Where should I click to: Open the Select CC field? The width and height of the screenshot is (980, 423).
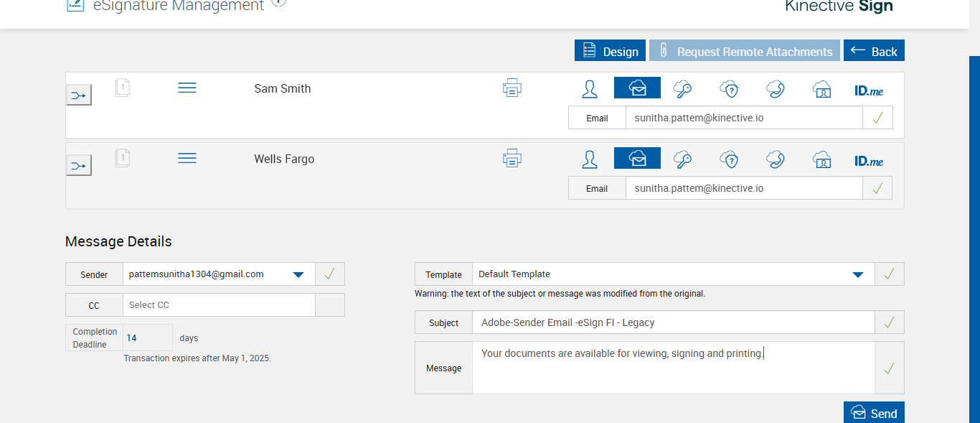(x=219, y=305)
